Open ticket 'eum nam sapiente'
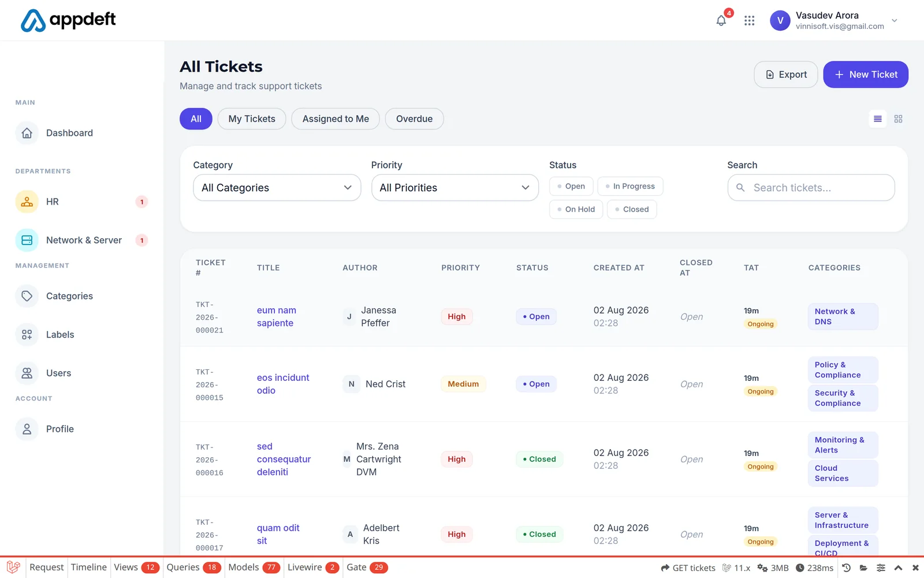The height and width of the screenshot is (578, 924). [x=277, y=317]
